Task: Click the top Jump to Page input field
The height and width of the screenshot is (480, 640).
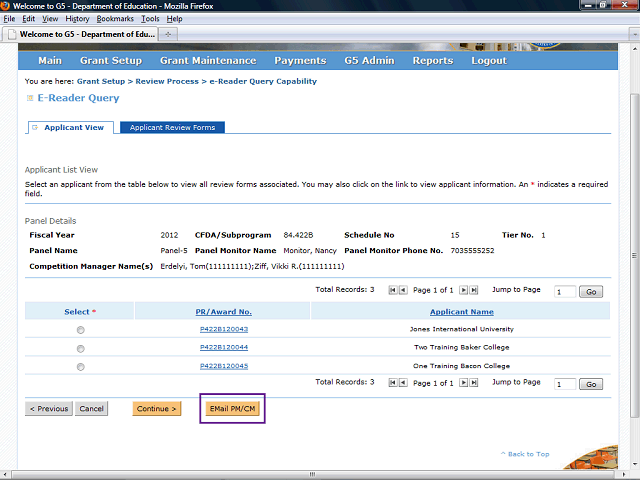Action: [x=564, y=291]
